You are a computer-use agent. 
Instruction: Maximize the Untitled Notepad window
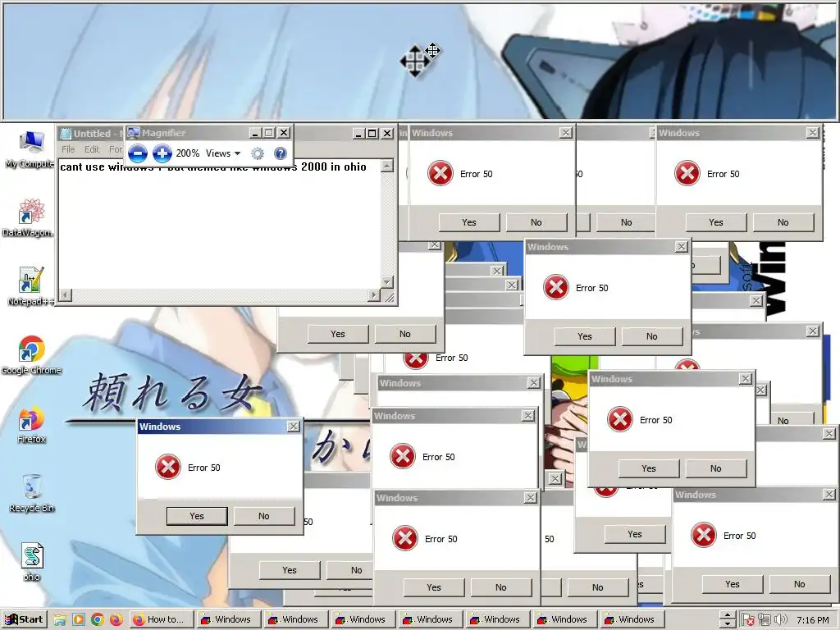click(372, 134)
